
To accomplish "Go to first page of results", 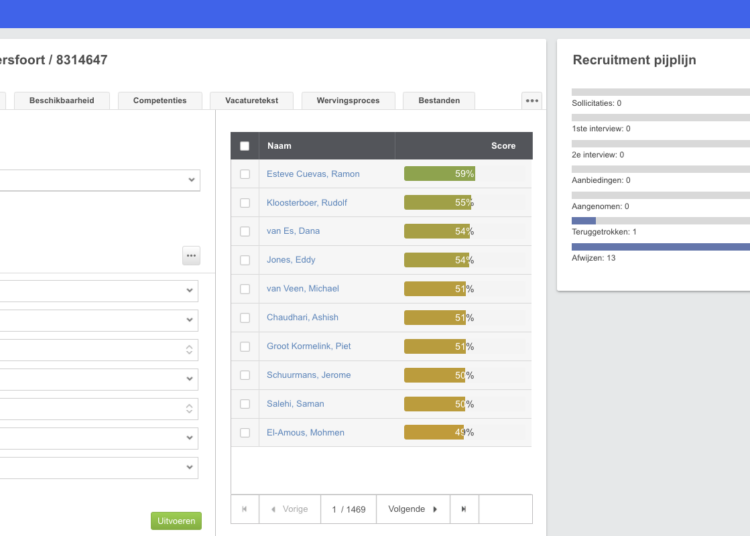I will click(244, 509).
